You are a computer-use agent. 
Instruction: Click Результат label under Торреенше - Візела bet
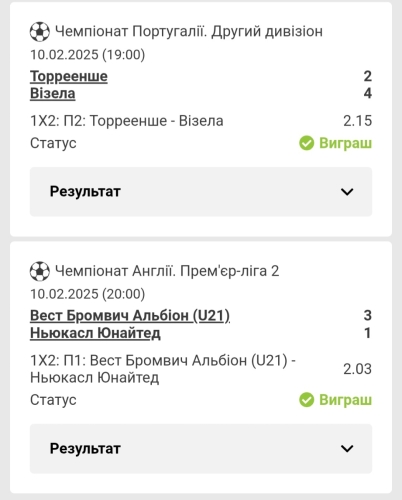pyautogui.click(x=85, y=192)
